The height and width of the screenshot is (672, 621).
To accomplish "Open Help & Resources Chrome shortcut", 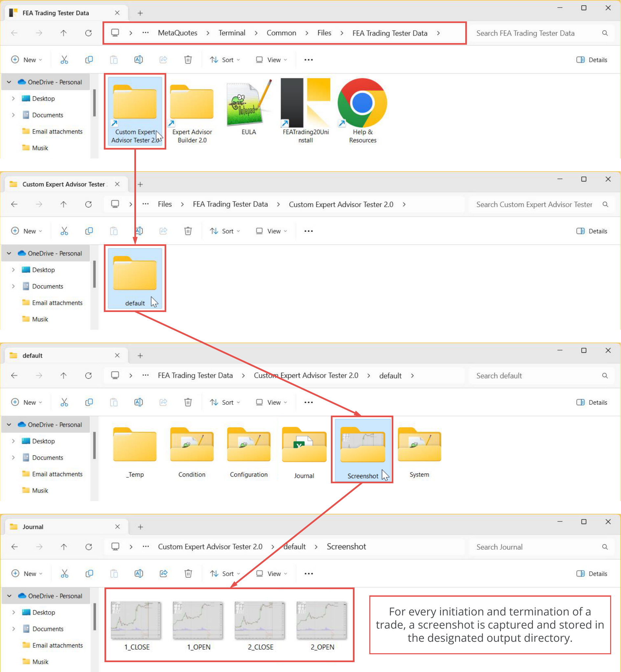I will coord(363,111).
